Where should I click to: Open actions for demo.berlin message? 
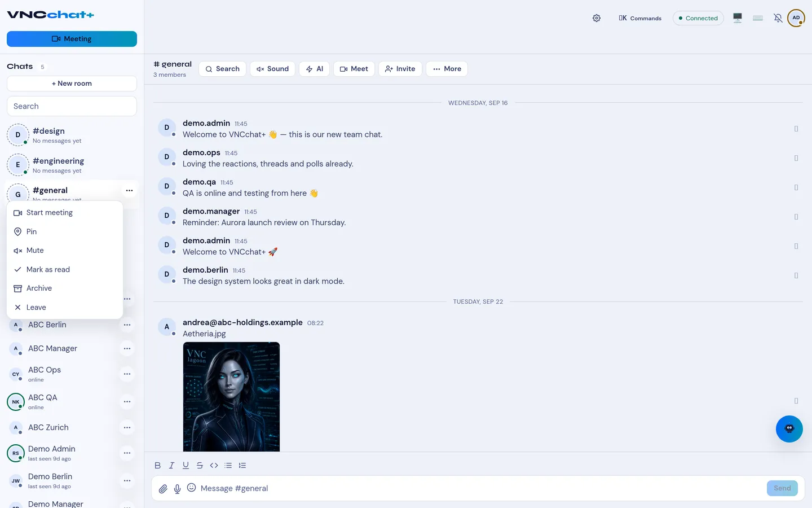(x=796, y=276)
